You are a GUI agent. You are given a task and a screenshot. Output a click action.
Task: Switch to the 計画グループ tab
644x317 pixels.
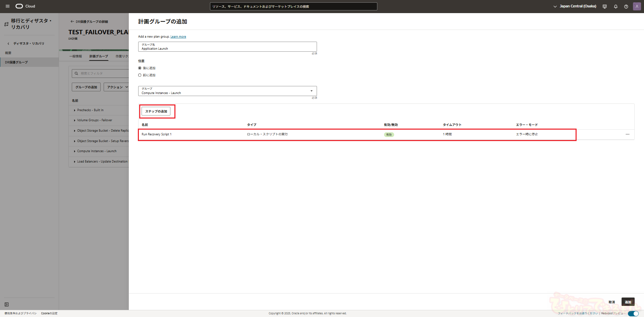(99, 56)
